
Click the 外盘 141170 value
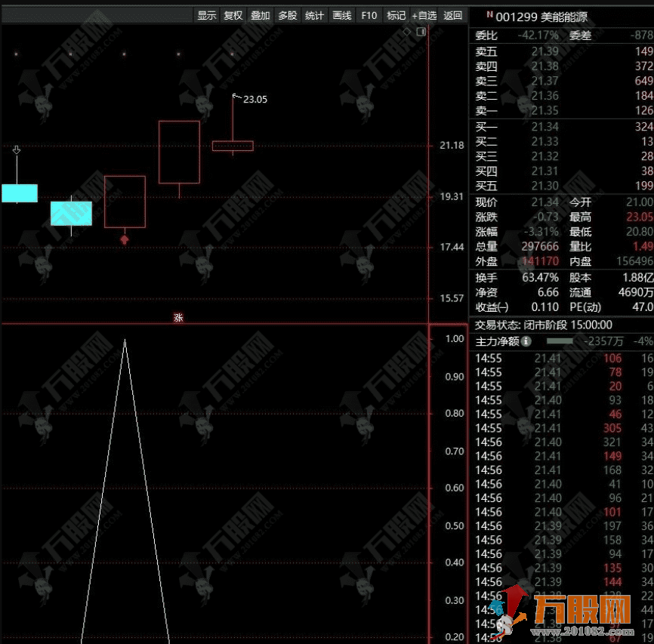(x=540, y=261)
